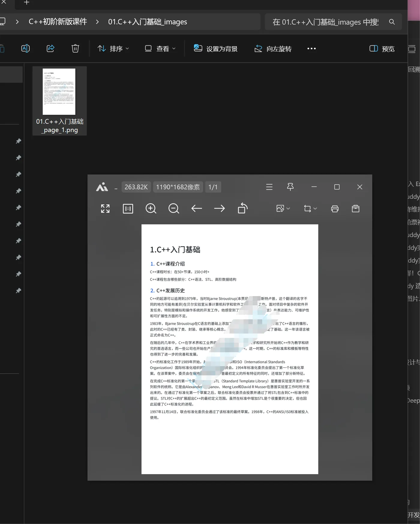
Task: Open the three-dots more options menu
Action: point(311,49)
